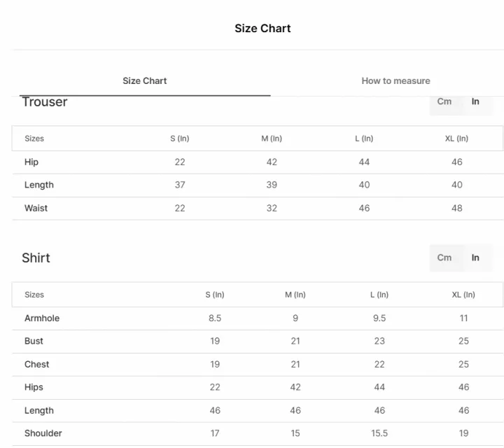Click the Trouser section title

(45, 102)
